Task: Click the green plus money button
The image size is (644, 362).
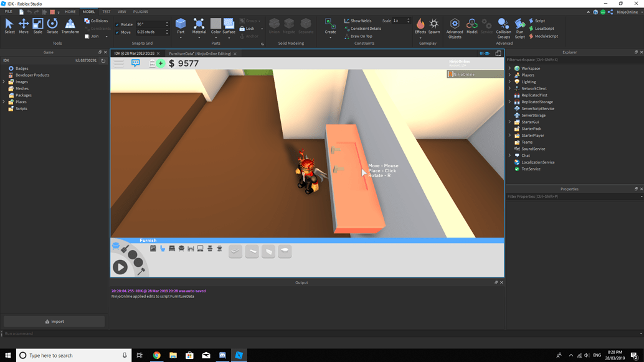Action: 161,63
